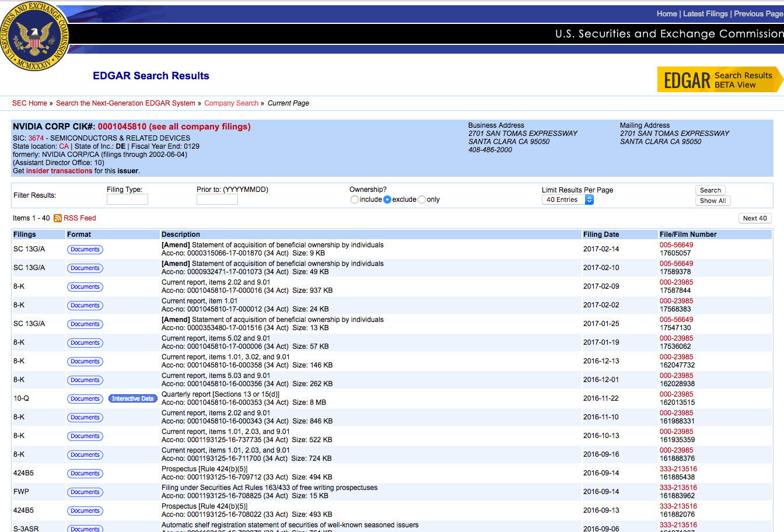The image size is (784, 532).
Task: Open the 40 Entries results dropdown
Action: point(568,199)
